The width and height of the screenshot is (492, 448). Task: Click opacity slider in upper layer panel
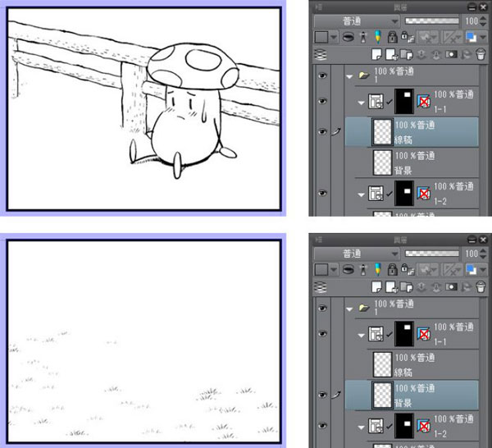pos(432,21)
